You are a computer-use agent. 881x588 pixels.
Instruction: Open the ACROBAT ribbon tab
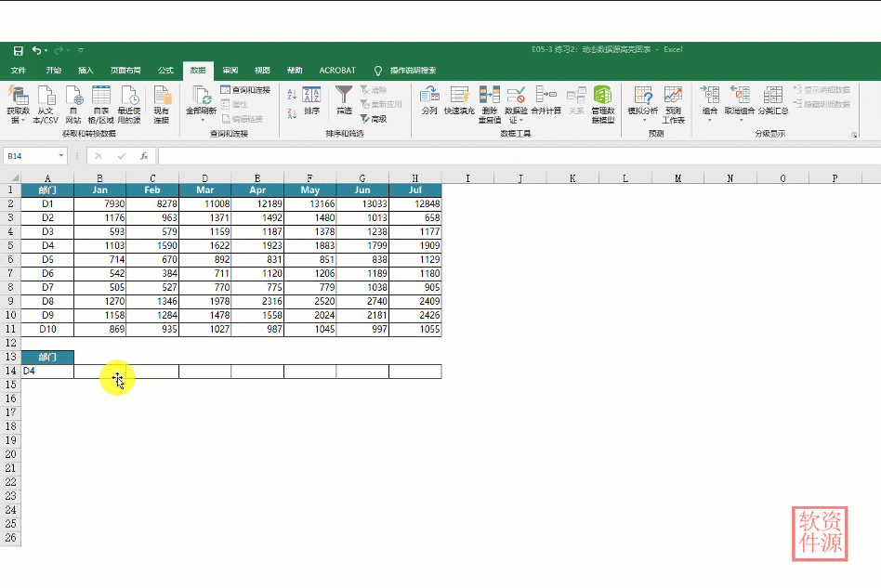tap(337, 71)
